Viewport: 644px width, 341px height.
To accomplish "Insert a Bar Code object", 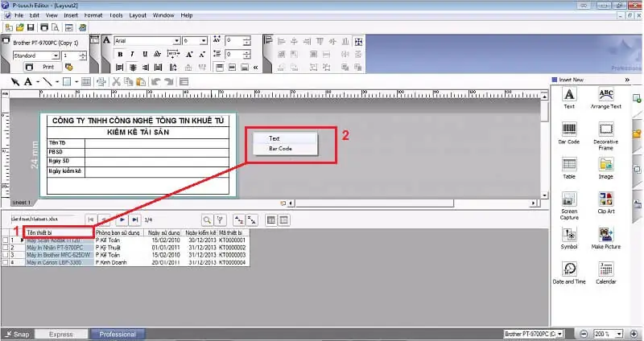I will (x=569, y=134).
